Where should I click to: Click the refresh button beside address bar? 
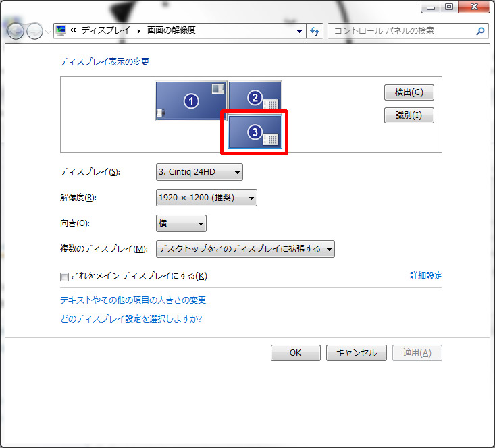[315, 31]
